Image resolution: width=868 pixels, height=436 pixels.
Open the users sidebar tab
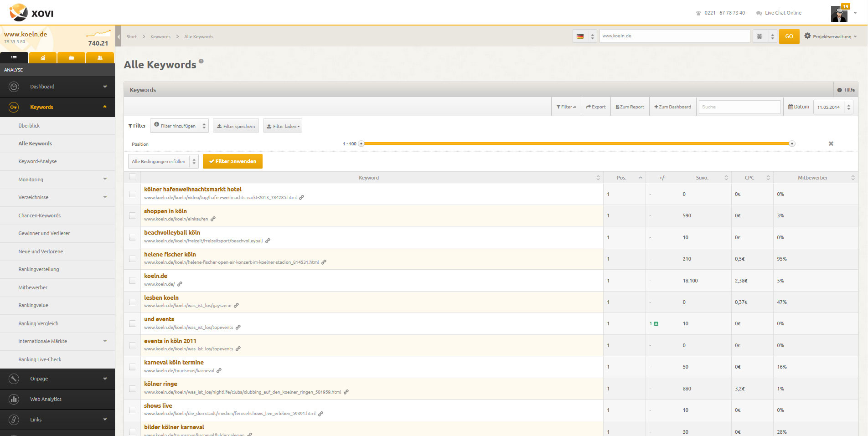pos(100,57)
